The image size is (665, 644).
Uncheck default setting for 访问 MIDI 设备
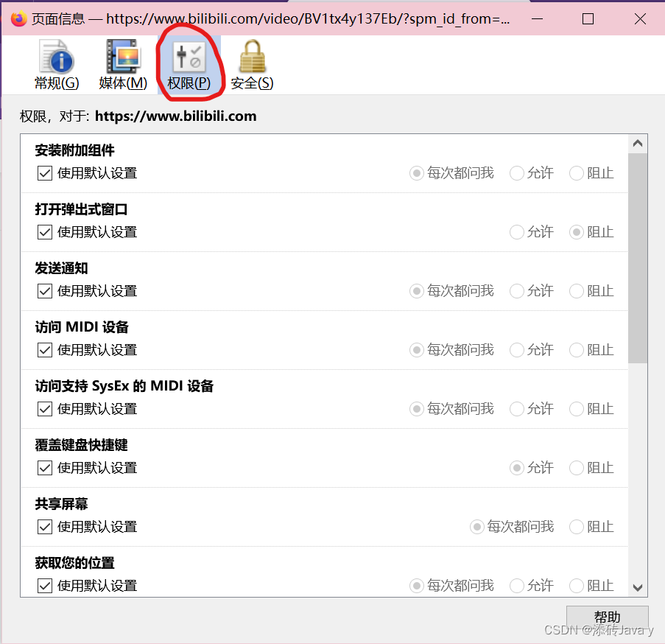[45, 350]
